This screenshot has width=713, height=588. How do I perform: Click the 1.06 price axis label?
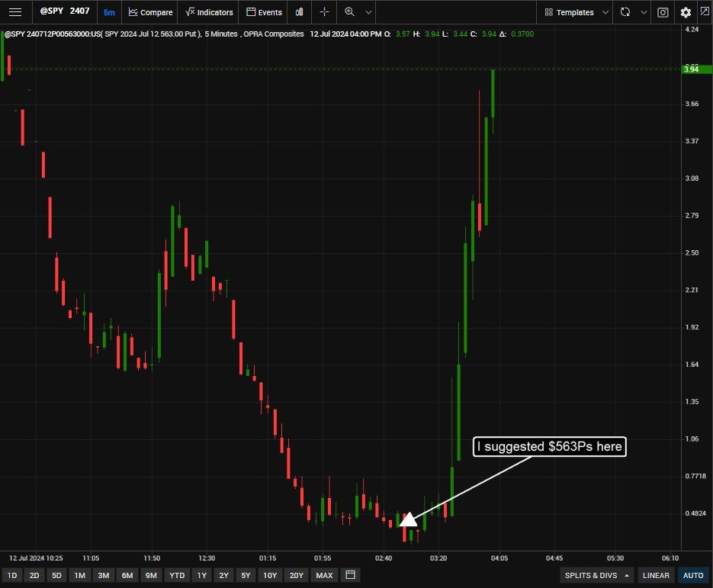tap(692, 439)
